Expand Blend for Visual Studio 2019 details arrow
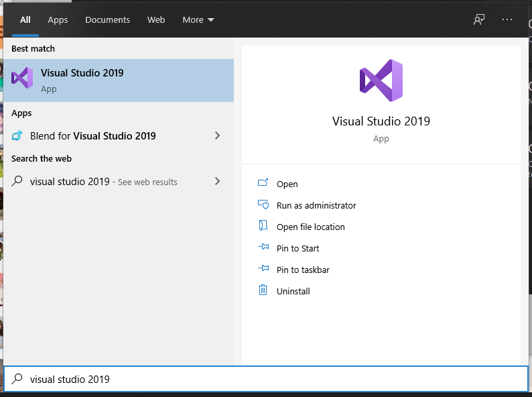This screenshot has height=397, width=532. [218, 135]
